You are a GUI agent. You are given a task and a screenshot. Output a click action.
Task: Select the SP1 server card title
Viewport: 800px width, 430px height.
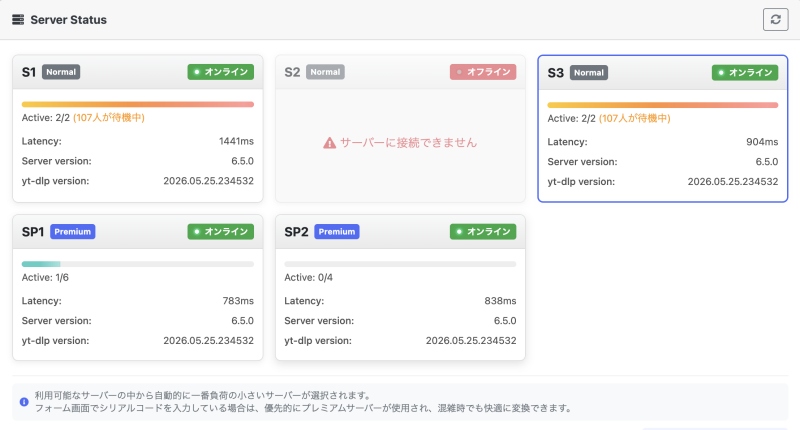(33, 232)
